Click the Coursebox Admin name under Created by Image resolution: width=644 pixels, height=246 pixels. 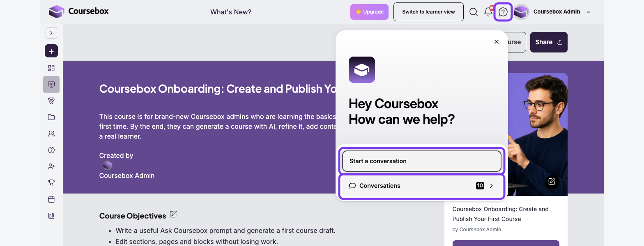(x=127, y=175)
